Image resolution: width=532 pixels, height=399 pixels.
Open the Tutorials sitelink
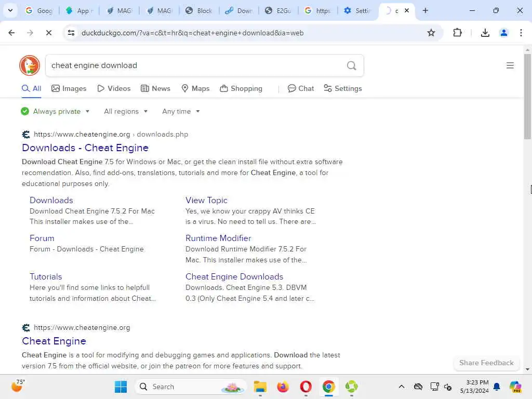click(46, 276)
